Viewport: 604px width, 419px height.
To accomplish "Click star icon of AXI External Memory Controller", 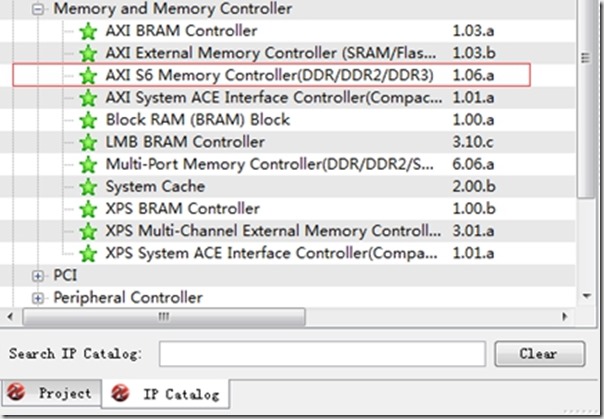I will pos(88,54).
